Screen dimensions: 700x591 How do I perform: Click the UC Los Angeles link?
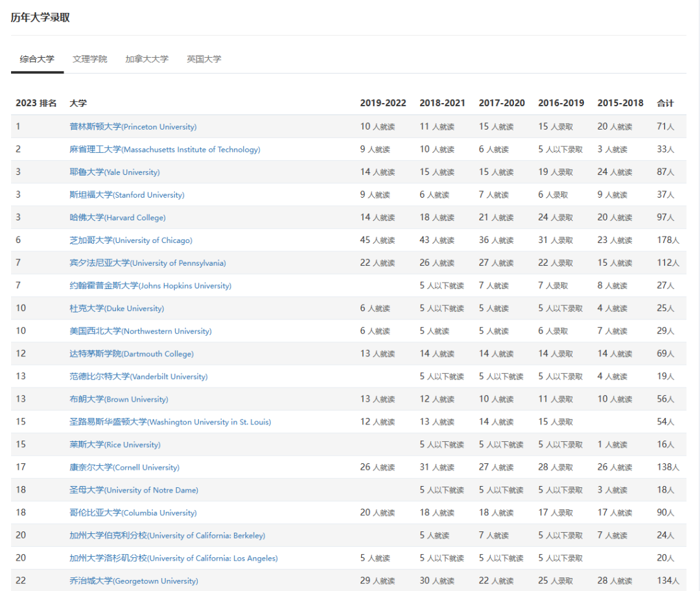click(x=174, y=559)
